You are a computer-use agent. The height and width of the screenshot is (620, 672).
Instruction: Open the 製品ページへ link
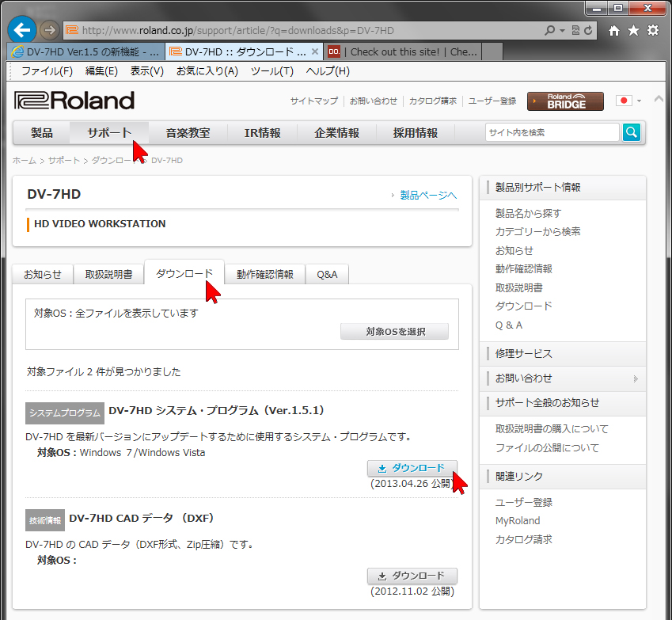(x=427, y=195)
